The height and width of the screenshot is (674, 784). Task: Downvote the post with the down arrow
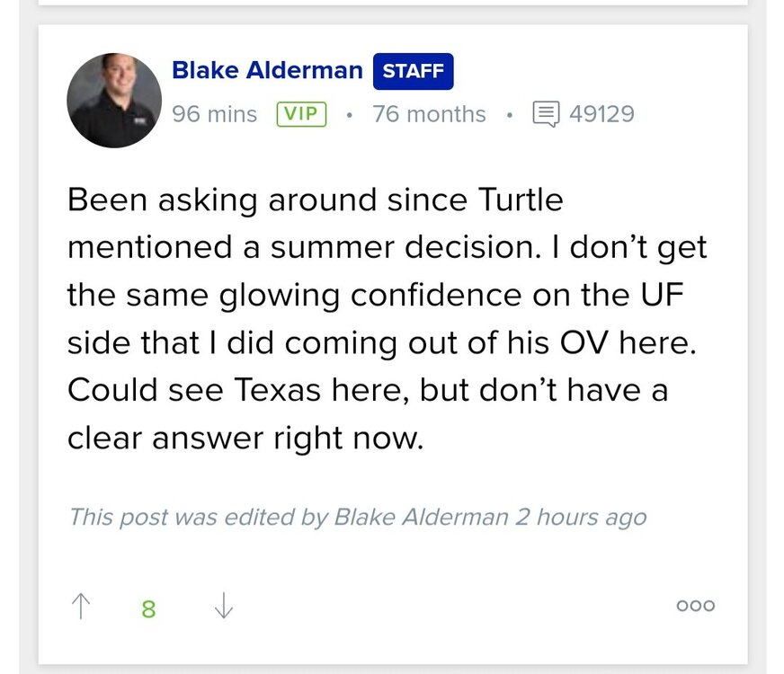[224, 607]
